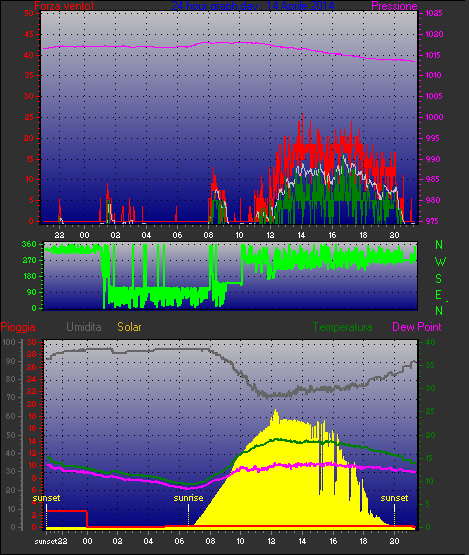Click the S compass direction letter
The width and height of the screenshot is (469, 555).
[439, 279]
